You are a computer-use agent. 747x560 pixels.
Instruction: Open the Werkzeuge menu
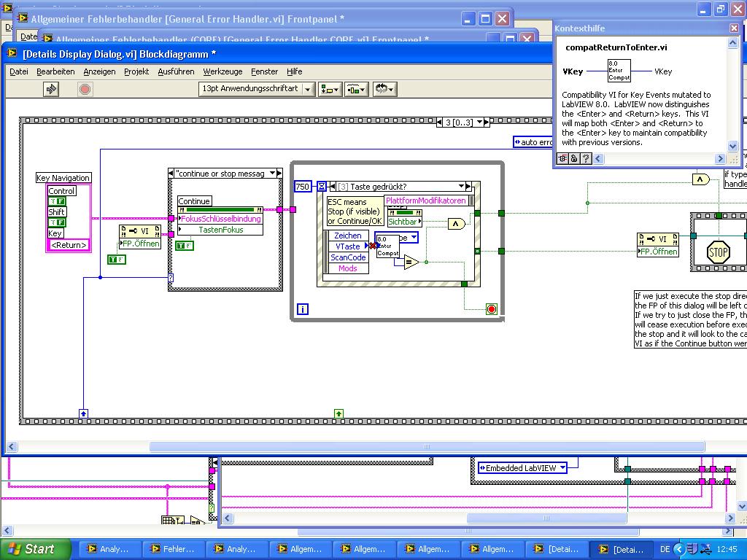coord(222,71)
